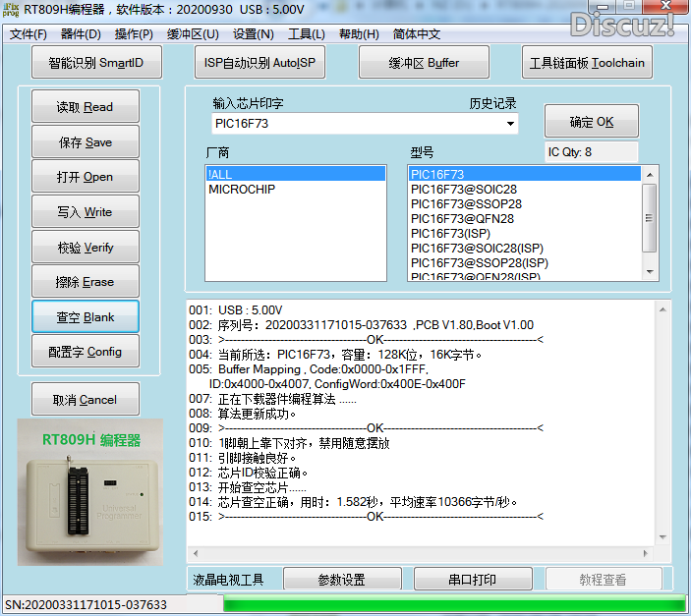The image size is (691, 616).
Task: Select PIC16F73@SOIC28 in the model list
Action: click(464, 190)
